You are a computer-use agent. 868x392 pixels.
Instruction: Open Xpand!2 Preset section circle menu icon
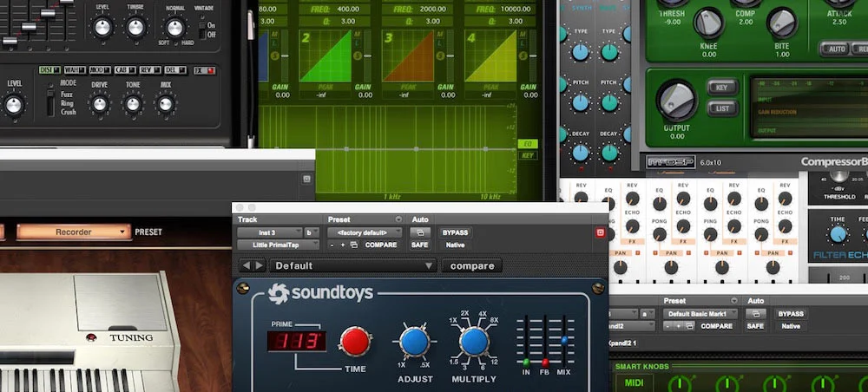pos(734,301)
